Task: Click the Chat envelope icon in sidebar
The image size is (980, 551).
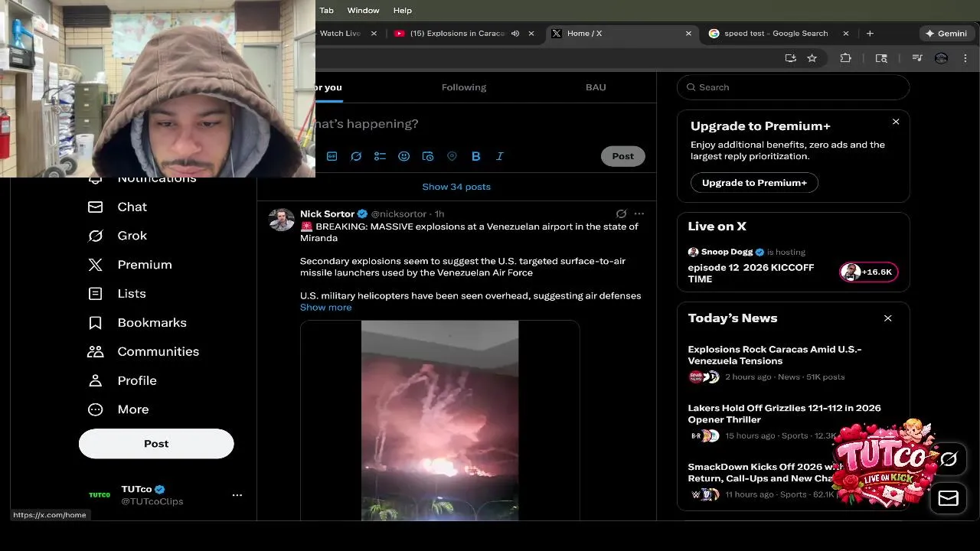Action: coord(95,207)
